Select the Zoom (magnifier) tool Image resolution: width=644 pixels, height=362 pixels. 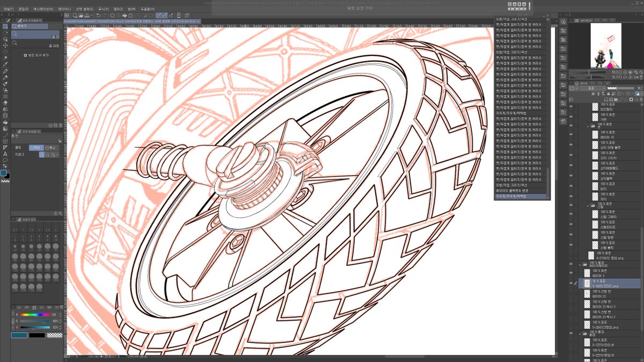pos(5,26)
